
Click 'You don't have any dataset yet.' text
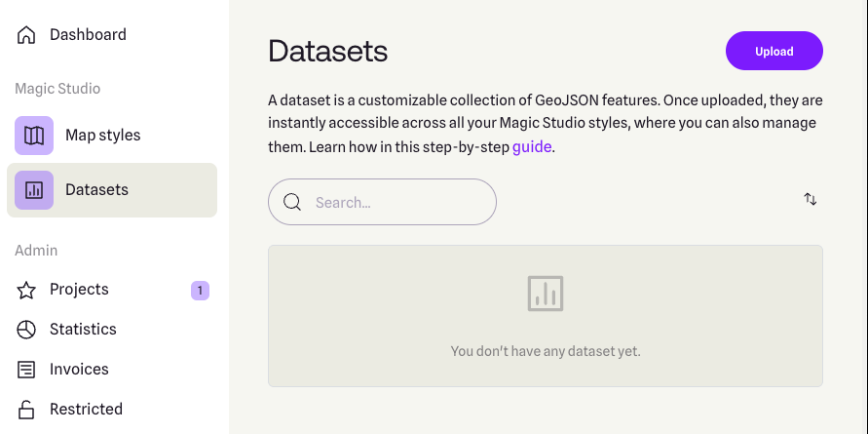click(546, 351)
